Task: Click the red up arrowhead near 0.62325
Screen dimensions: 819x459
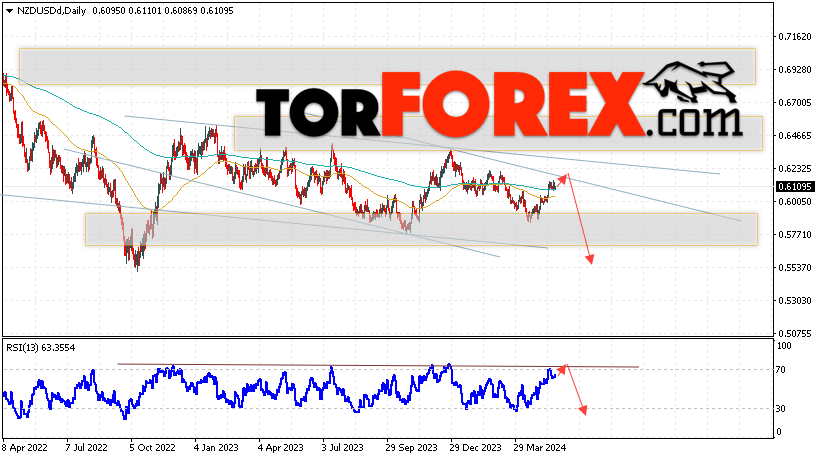Action: click(x=563, y=179)
